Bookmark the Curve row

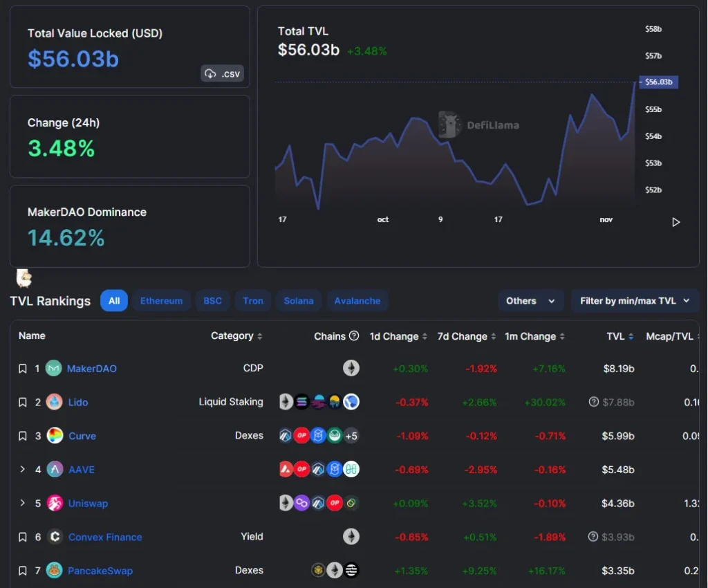tap(23, 436)
